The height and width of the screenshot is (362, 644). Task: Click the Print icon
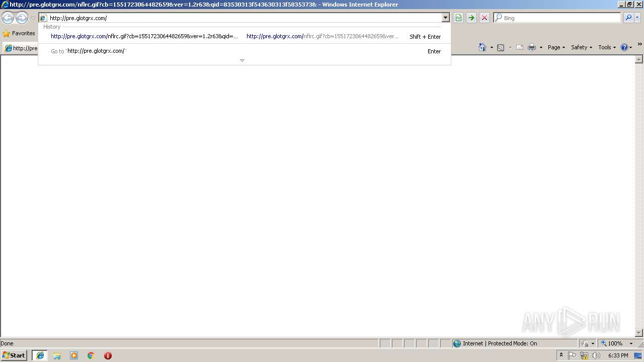[x=532, y=47]
